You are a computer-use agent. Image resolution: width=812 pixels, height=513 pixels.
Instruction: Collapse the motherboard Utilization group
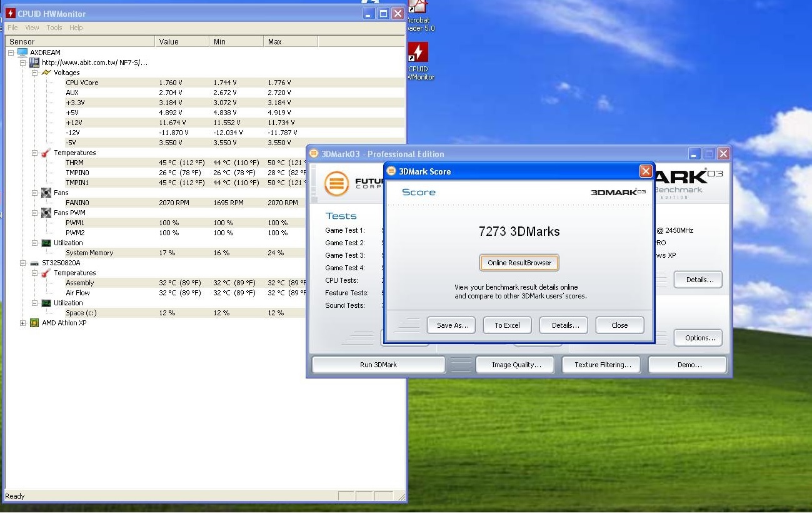[35, 243]
